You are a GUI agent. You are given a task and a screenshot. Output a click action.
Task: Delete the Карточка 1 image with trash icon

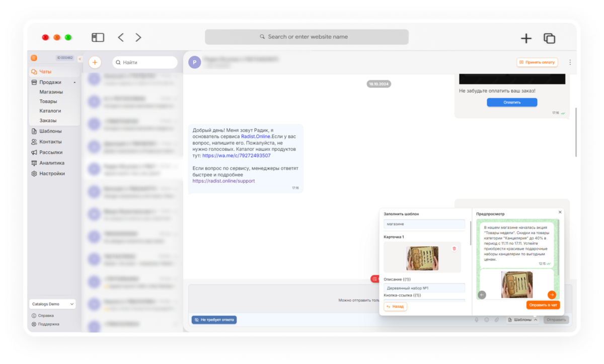(454, 249)
